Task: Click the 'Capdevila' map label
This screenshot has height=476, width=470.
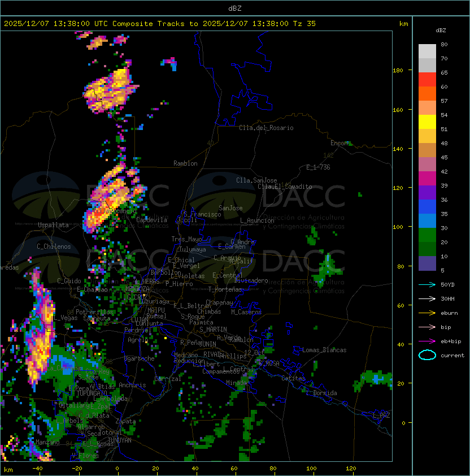Action: (x=151, y=220)
